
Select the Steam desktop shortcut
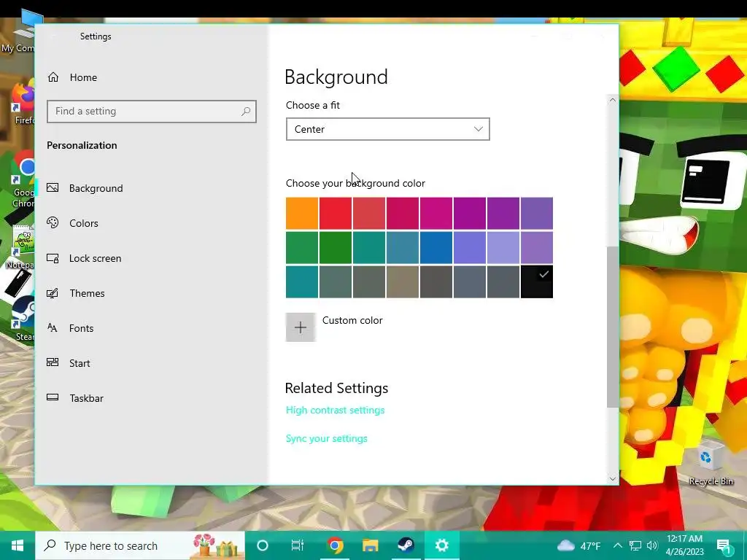pos(22,319)
